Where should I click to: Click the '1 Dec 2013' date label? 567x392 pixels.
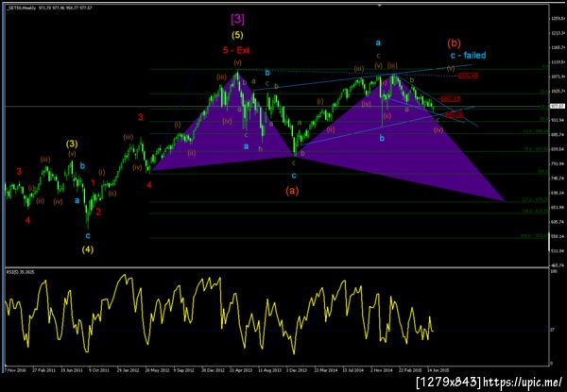(297, 370)
